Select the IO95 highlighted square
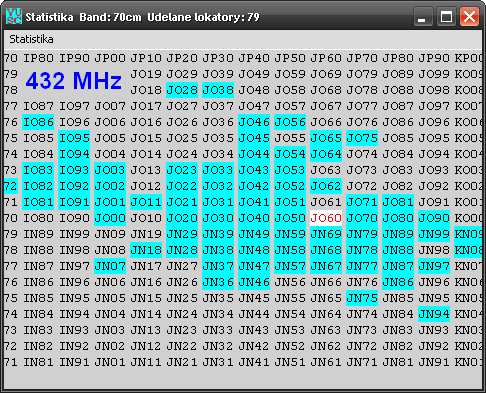The width and height of the screenshot is (486, 393). tap(74, 138)
